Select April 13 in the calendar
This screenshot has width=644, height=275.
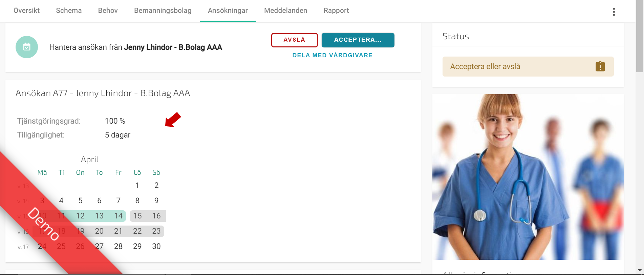pos(99,216)
